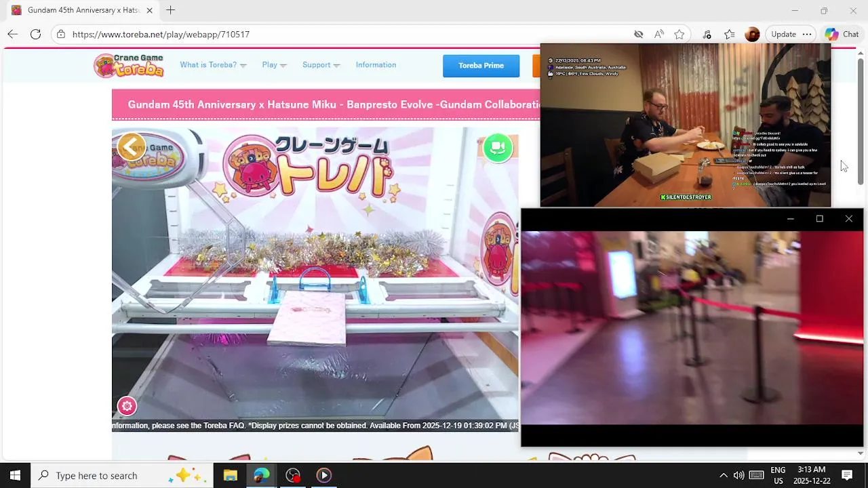Open File Explorer from taskbar
Screen dimensions: 868x488
coord(230,475)
